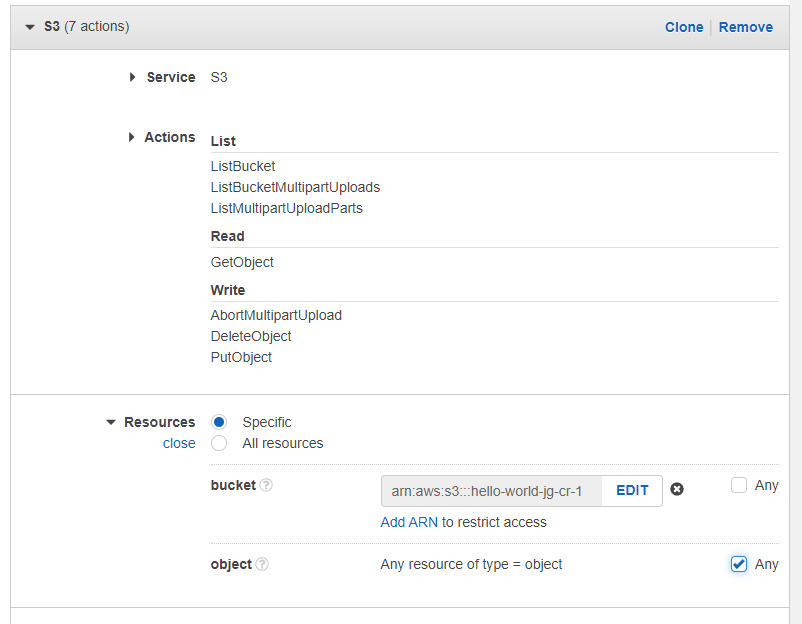Click the GetObject action under Read
Viewport: 802px width, 624px height.
click(242, 262)
